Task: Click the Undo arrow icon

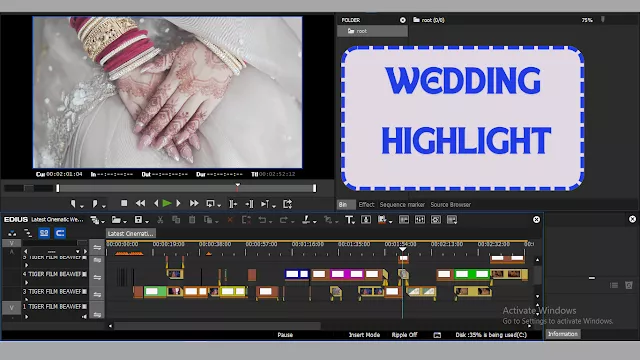Action: pyautogui.click(x=262, y=220)
